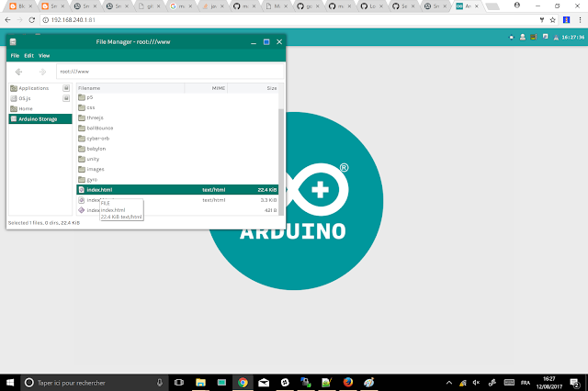Select Arduino Storage in the sidebar
This screenshot has width=588, height=391.
40,118
